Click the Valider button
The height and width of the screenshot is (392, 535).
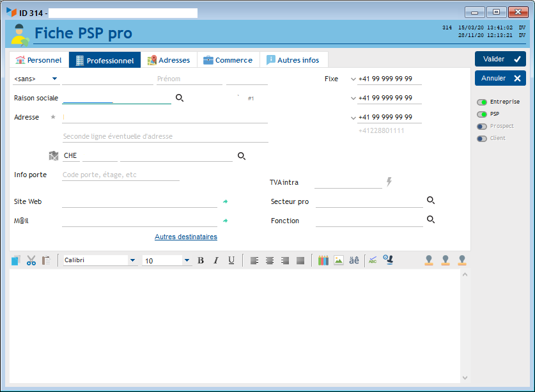tap(500, 59)
